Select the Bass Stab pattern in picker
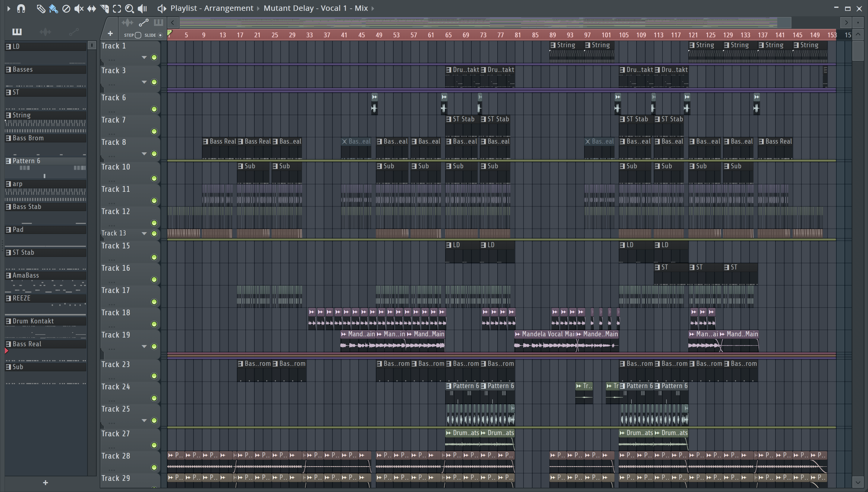868x492 pixels. [46, 207]
